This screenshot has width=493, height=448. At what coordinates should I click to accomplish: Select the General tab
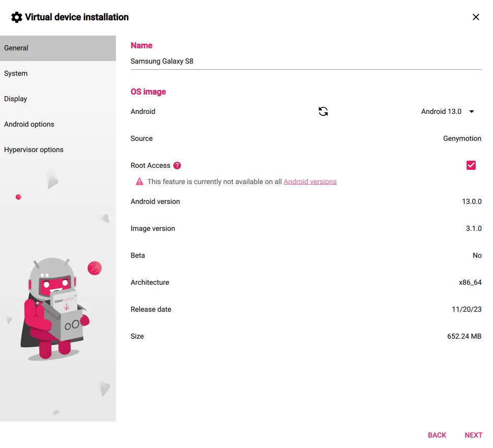click(58, 48)
